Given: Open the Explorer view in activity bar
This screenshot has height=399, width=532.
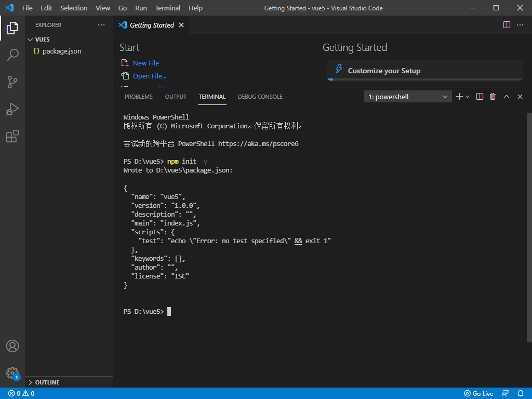Looking at the screenshot, I should tap(12, 28).
